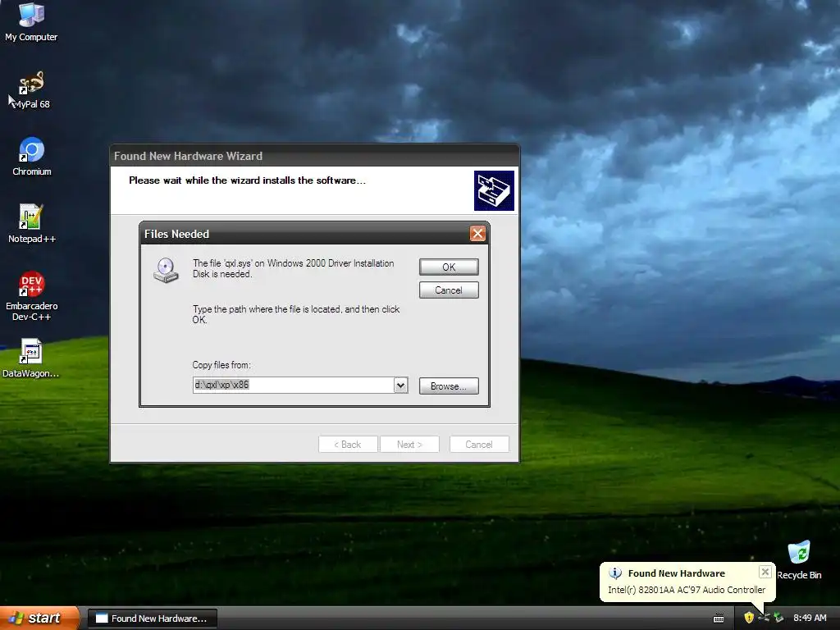Click the system clock showing 8:49 AM

[x=810, y=618]
